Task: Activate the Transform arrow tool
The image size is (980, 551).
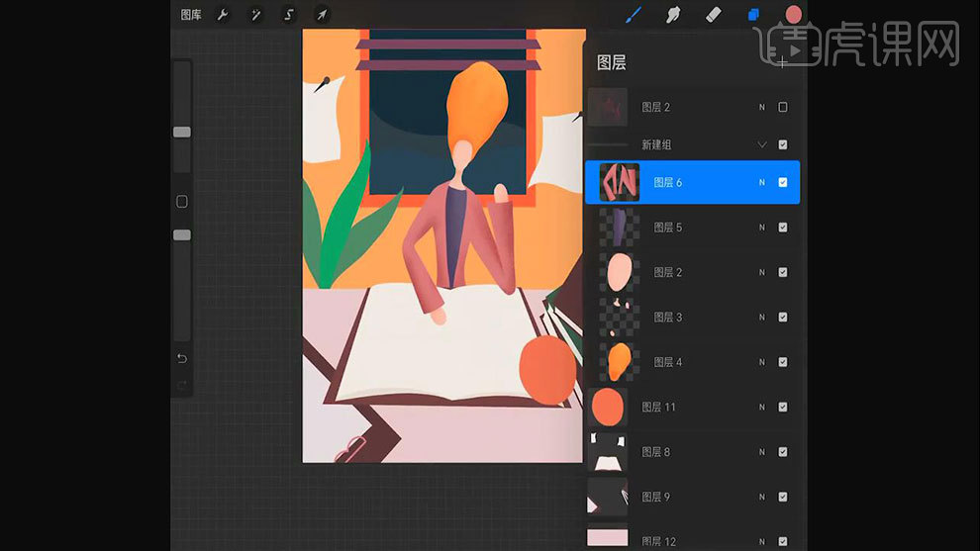Action: tap(322, 15)
